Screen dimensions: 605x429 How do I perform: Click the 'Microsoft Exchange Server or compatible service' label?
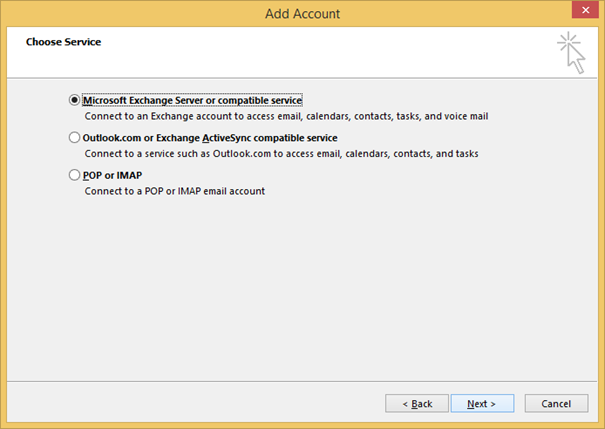tap(192, 101)
